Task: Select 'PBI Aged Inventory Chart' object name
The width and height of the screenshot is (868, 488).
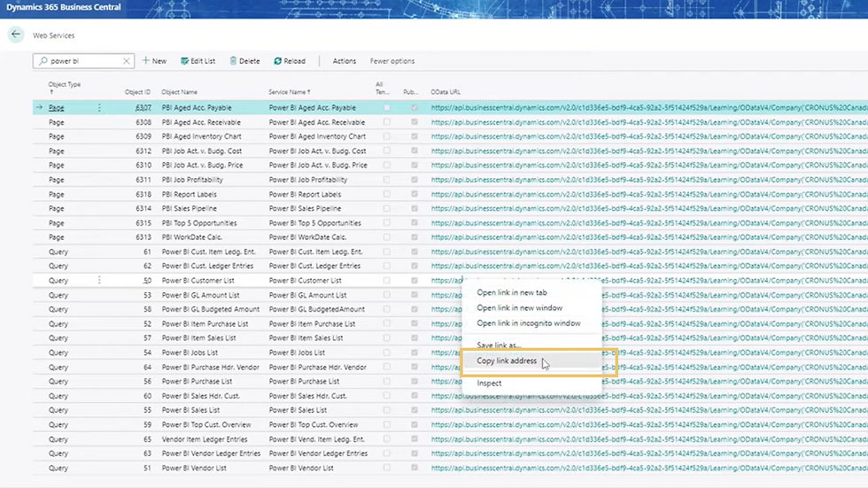Action: click(x=202, y=136)
